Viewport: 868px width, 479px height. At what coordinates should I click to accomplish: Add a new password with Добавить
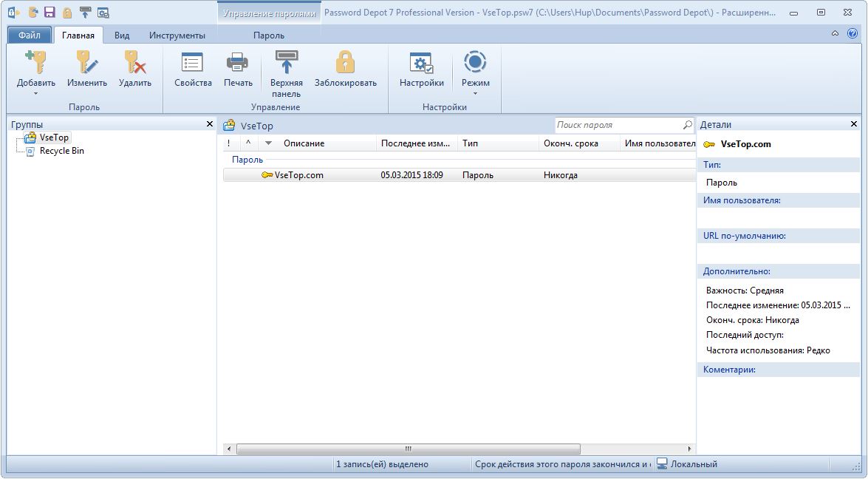pos(36,69)
